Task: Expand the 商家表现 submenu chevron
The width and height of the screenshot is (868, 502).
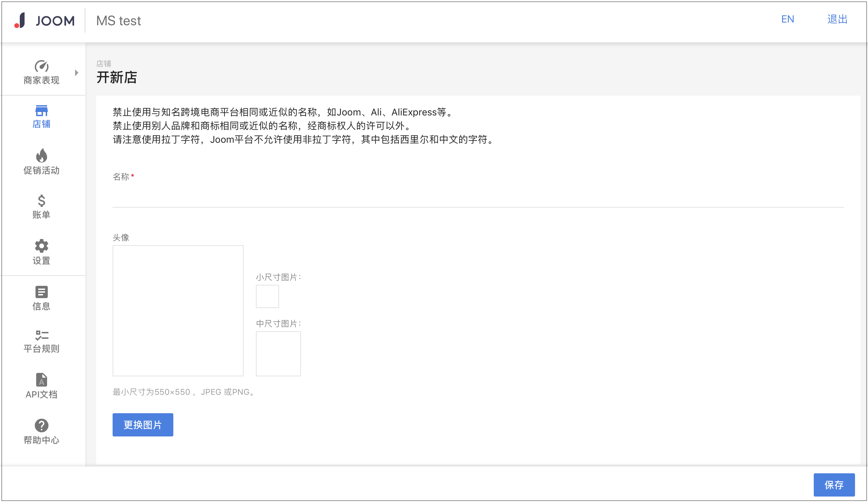Action: pyautogui.click(x=76, y=72)
